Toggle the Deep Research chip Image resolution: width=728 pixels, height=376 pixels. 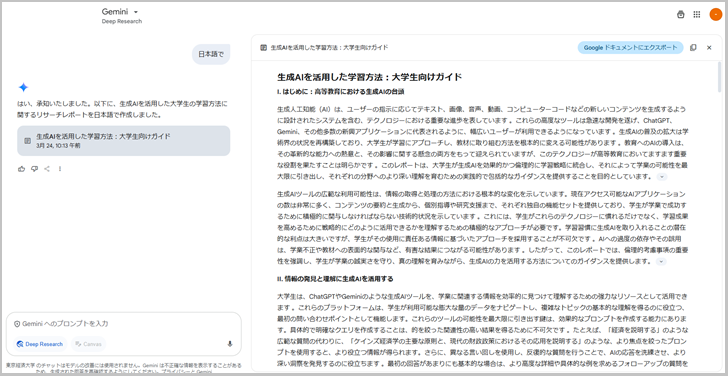coord(40,344)
